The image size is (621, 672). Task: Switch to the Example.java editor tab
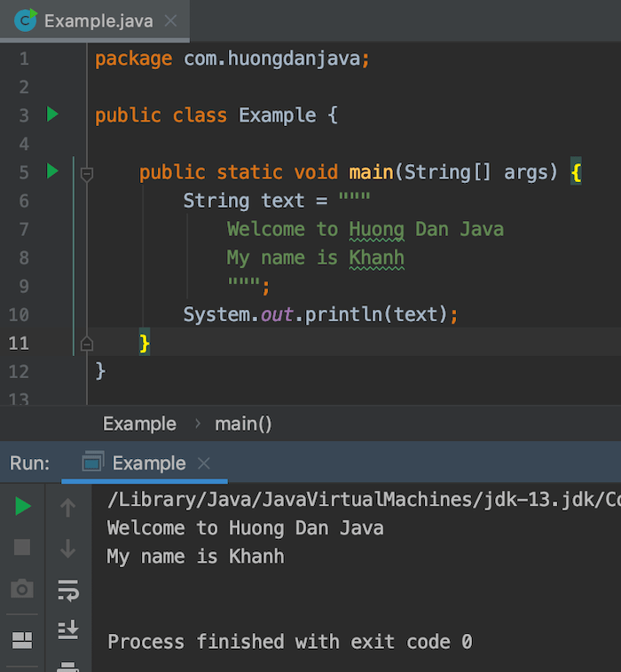click(x=95, y=20)
